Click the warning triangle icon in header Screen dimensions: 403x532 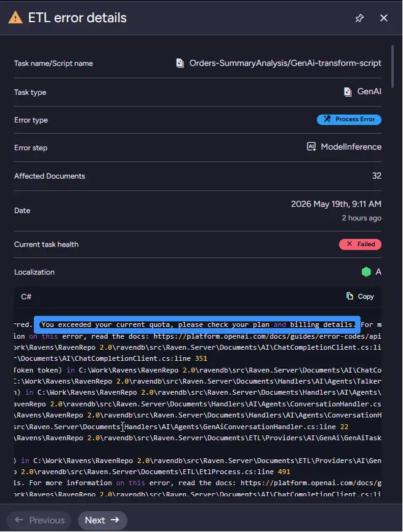15,18
